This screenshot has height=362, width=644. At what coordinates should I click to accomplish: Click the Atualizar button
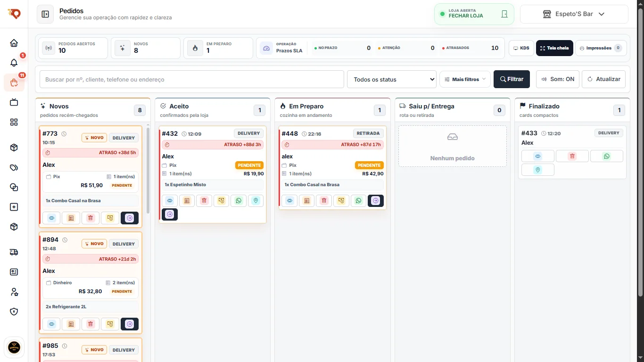[x=604, y=79]
